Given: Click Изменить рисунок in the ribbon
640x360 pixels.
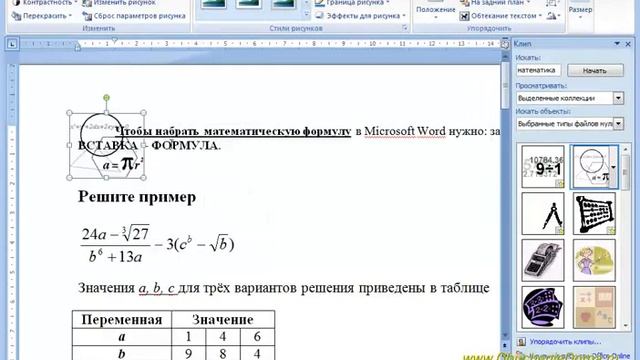Looking at the screenshot, I should (119, 2).
